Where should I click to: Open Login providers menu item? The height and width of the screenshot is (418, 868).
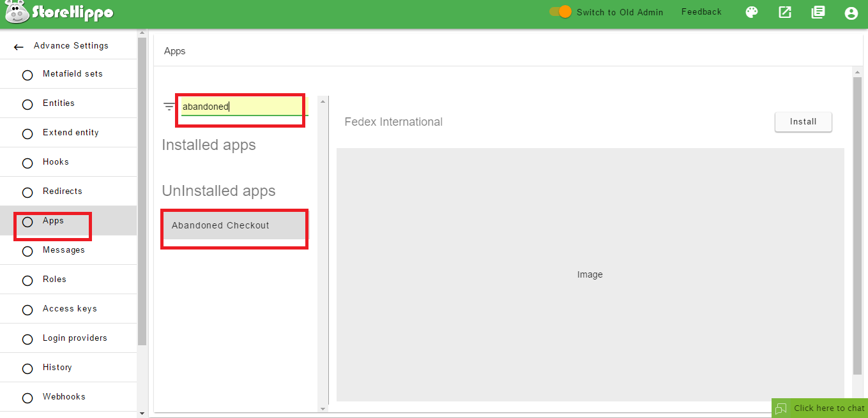click(x=68, y=338)
